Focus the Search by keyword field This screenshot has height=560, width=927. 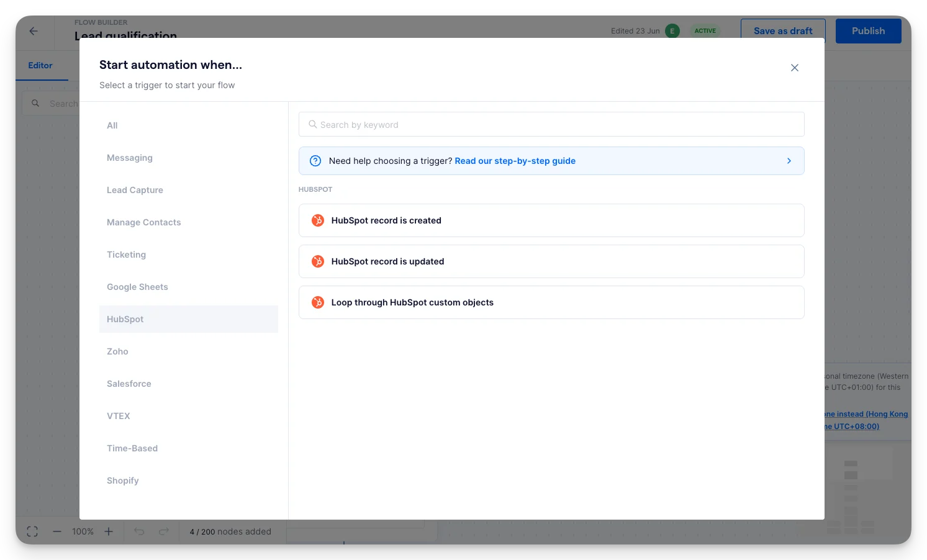click(x=551, y=124)
